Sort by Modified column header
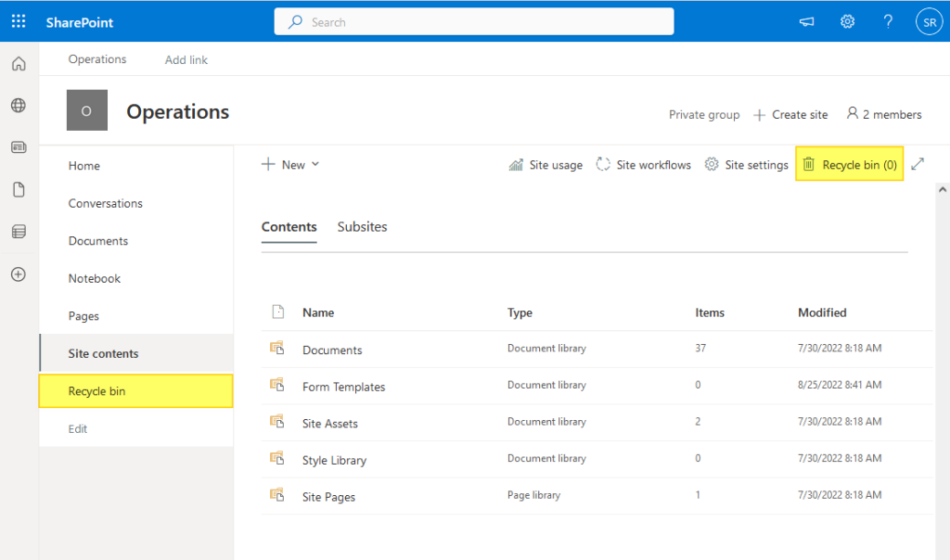This screenshot has height=560, width=950. (x=822, y=312)
